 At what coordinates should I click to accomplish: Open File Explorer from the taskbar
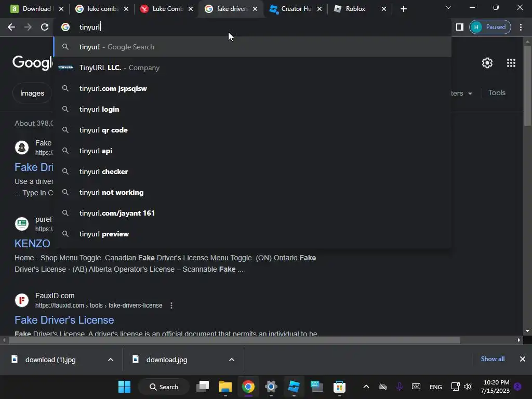click(x=225, y=387)
